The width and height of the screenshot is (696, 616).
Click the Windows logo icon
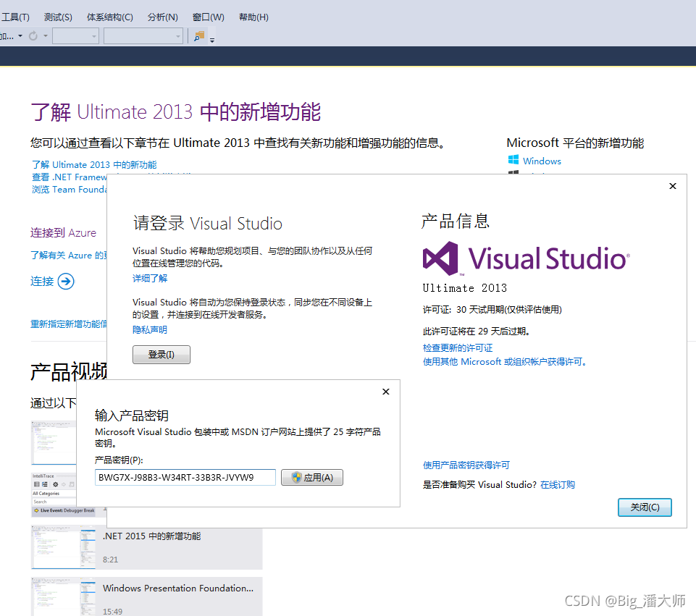513,160
